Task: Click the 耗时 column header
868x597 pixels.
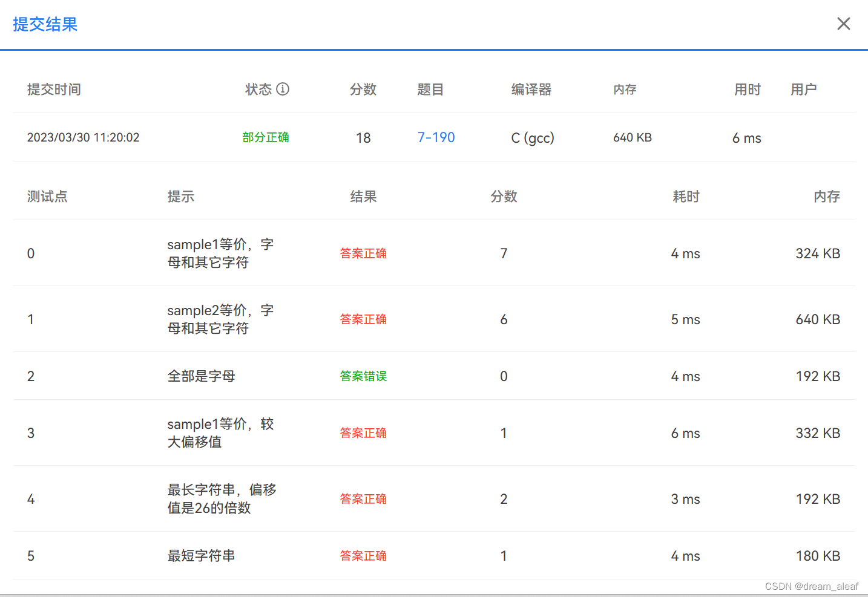Action: 686,197
